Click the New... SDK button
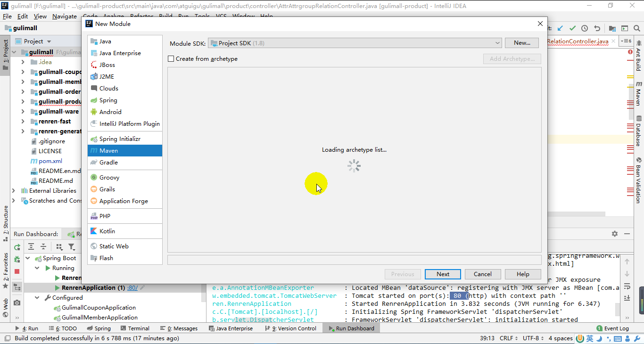Image resolution: width=644 pixels, height=344 pixels. click(x=522, y=43)
